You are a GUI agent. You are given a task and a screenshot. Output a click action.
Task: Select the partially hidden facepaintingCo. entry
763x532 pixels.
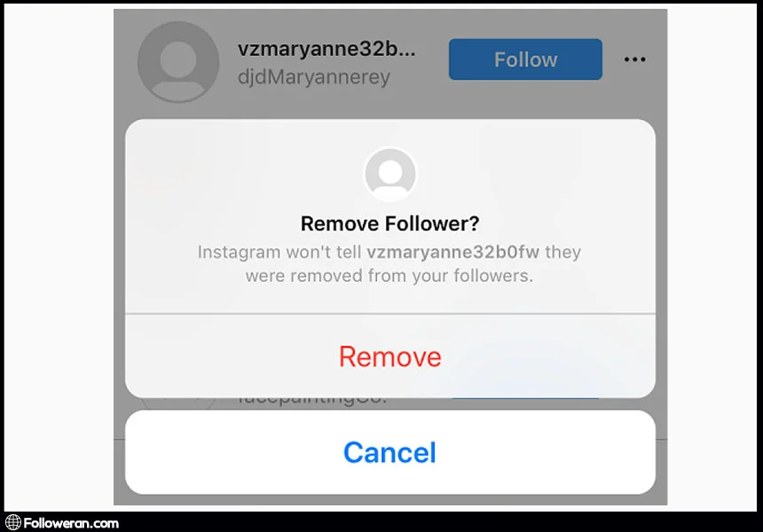tap(311, 401)
